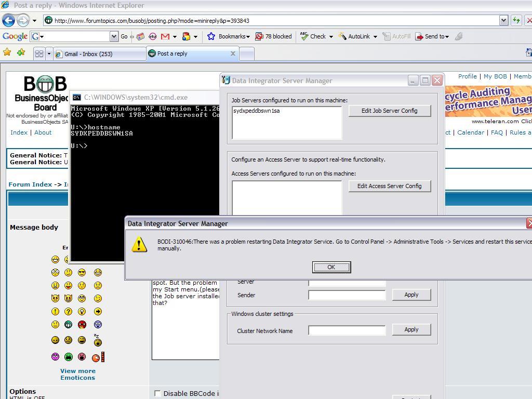This screenshot has width=532, height=399.
Task: Click the highlighter icon on Google Toolbar
Action: 459,36
